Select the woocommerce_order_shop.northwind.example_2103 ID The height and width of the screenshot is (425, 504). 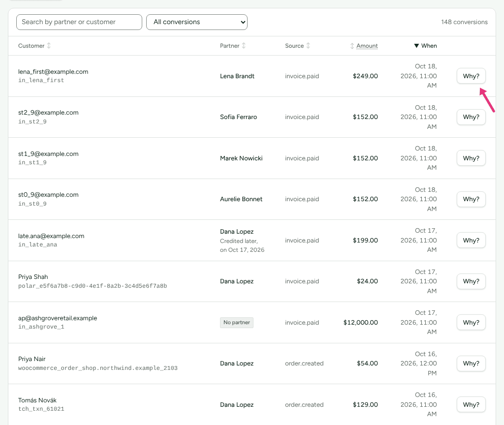[x=98, y=368]
